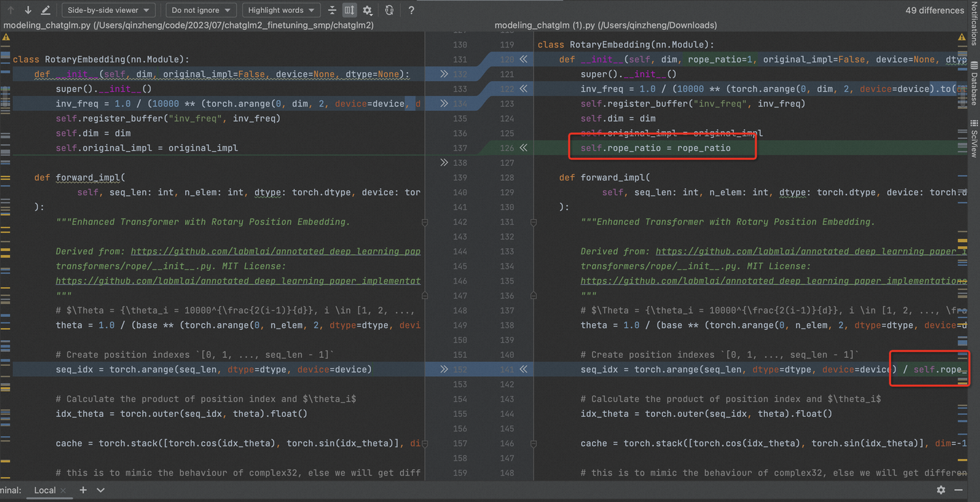The height and width of the screenshot is (502, 980).
Task: Open the Highlight words dropdown
Action: coord(282,10)
